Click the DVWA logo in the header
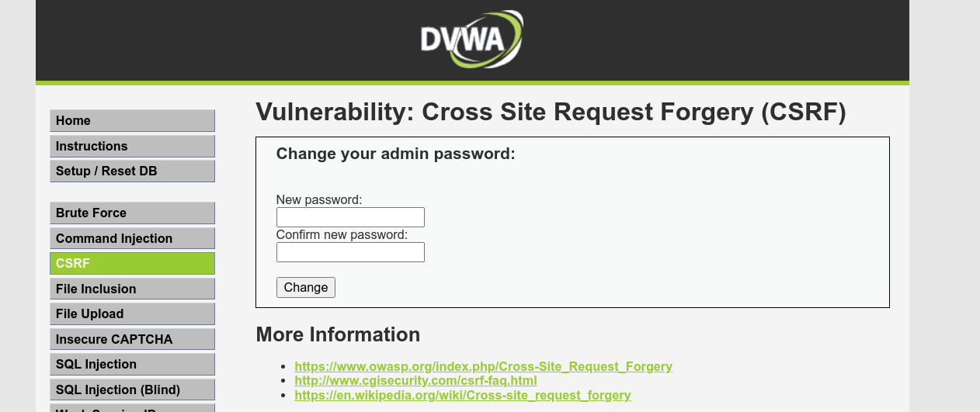 [x=471, y=39]
